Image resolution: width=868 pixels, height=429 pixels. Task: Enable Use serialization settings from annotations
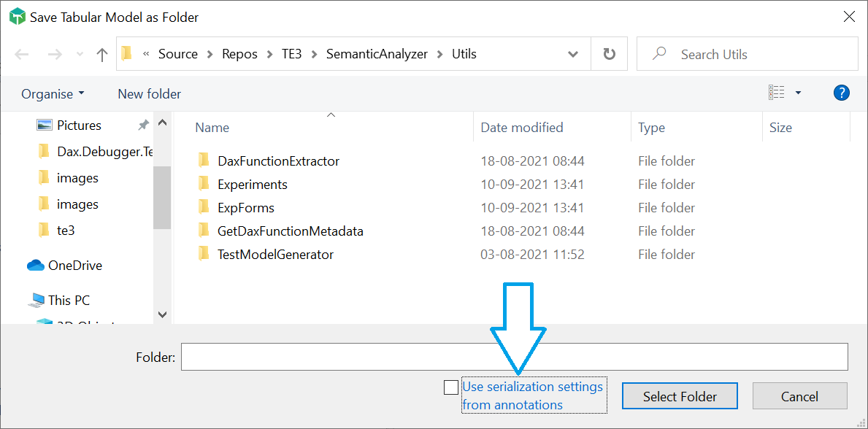point(450,387)
